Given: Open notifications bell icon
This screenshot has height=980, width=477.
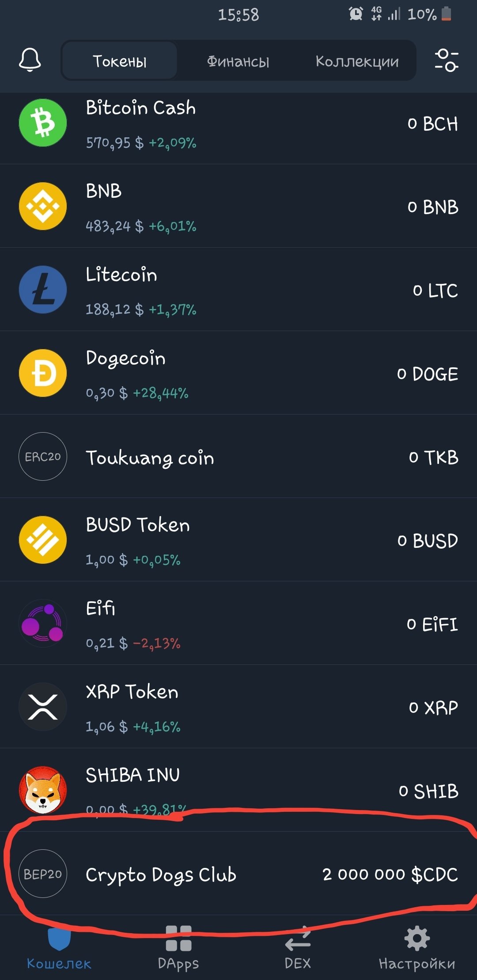Looking at the screenshot, I should pyautogui.click(x=30, y=60).
